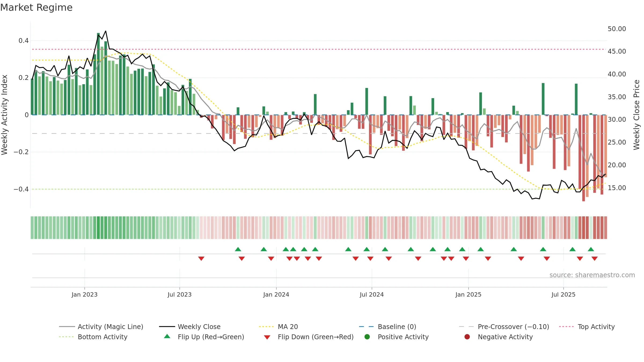Click the black Weekly Close line peak near 50.00

[x=106, y=31]
